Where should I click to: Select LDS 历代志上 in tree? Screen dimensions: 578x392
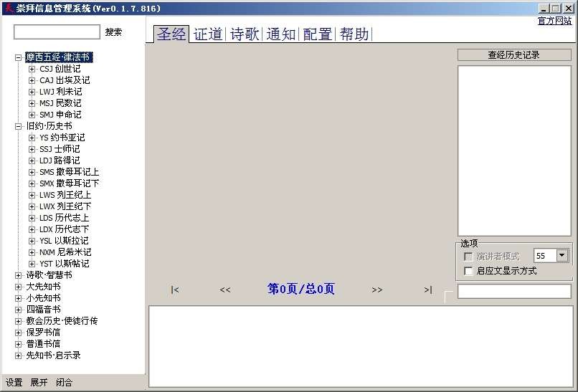pos(64,218)
